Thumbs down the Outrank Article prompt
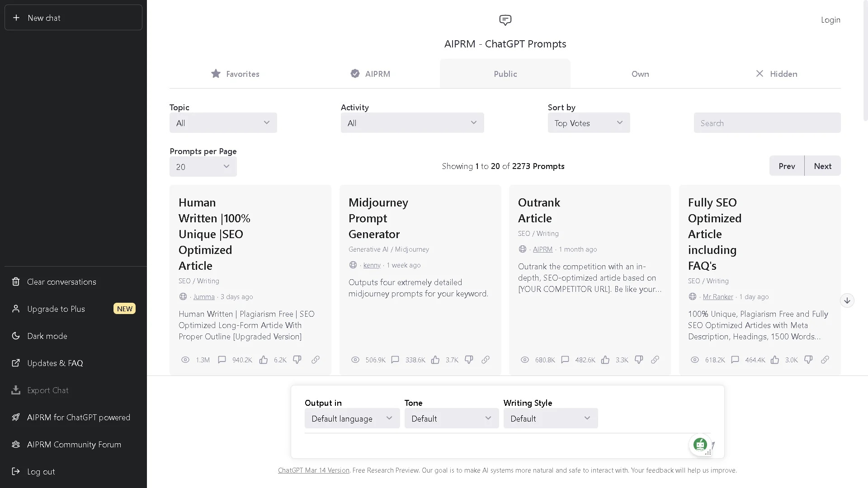Screen dimensions: 868x488 click(639, 360)
